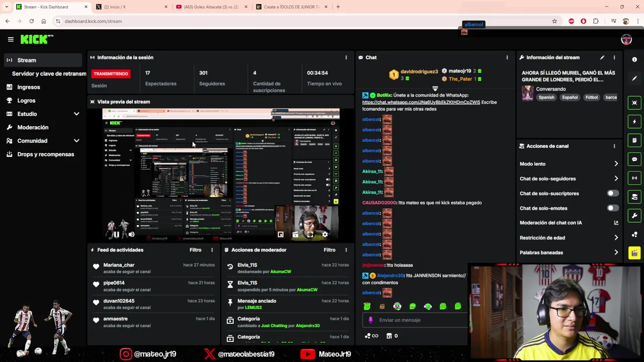This screenshot has width=644, height=362.
Task: Expand the Comunidad sidebar section
Action: (x=76, y=141)
